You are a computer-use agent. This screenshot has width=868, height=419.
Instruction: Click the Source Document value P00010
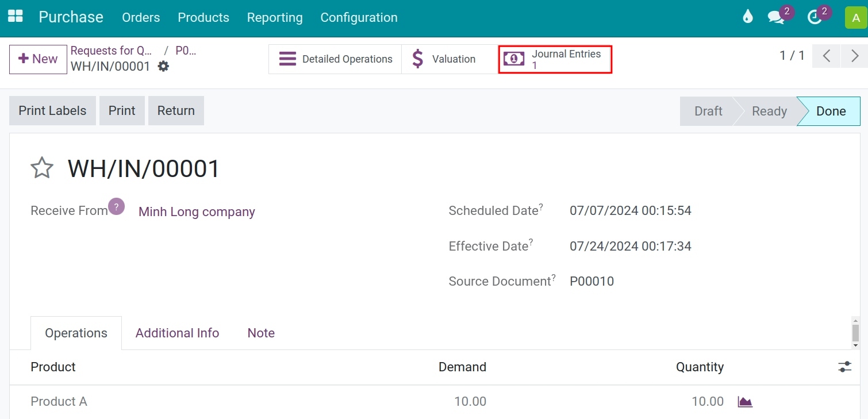[x=592, y=281]
